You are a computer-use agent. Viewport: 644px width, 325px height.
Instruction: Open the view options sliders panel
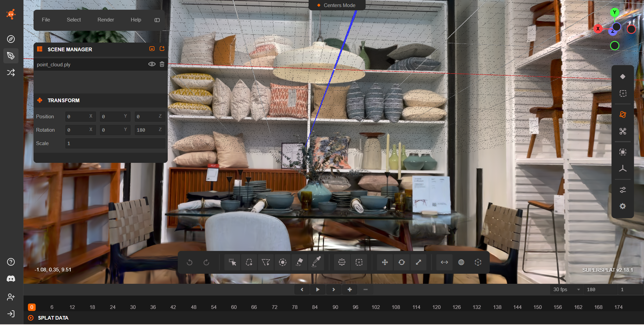623,190
